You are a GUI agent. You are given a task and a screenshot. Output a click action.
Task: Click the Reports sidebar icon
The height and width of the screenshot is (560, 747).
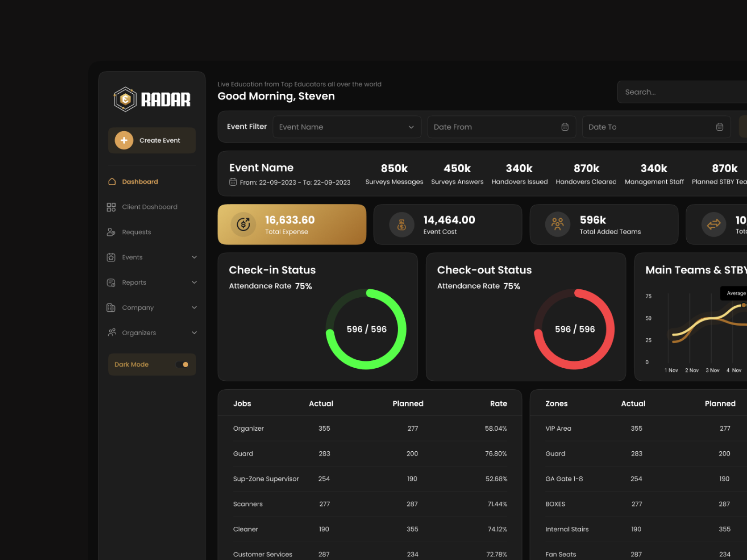tap(112, 282)
